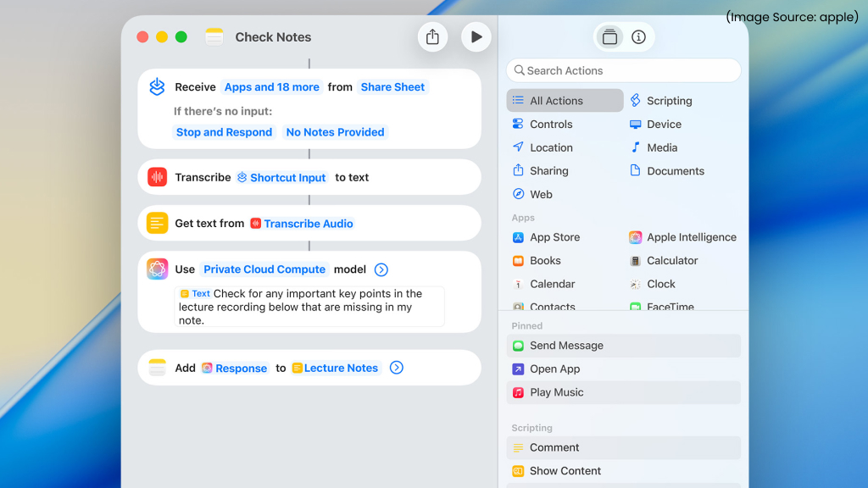Expand details of the Private Cloud Compute action
Image resolution: width=868 pixels, height=488 pixels.
tap(381, 269)
